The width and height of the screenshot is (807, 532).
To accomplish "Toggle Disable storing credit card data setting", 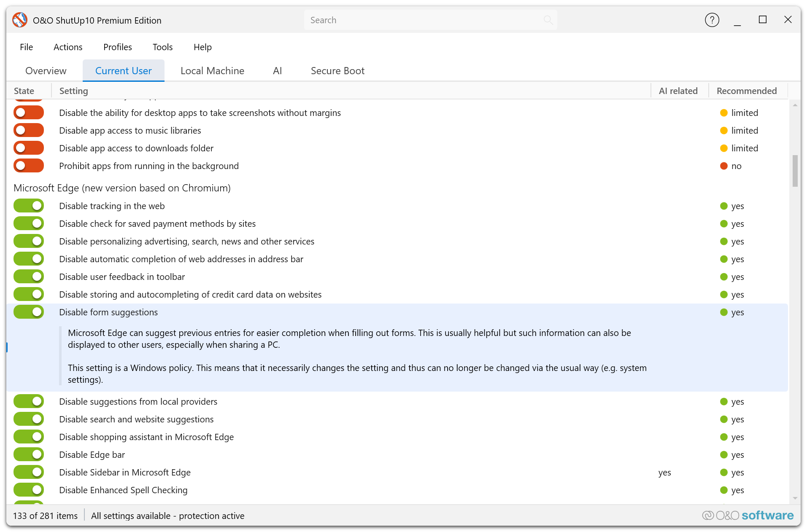I will [29, 295].
